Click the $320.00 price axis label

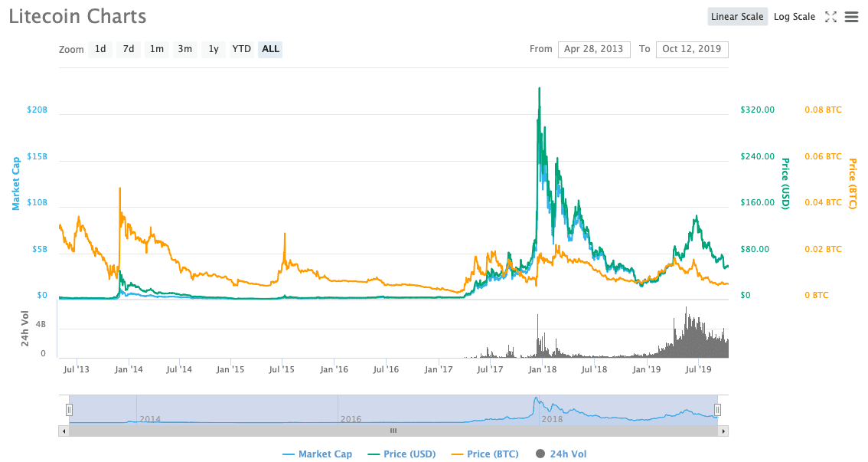757,110
